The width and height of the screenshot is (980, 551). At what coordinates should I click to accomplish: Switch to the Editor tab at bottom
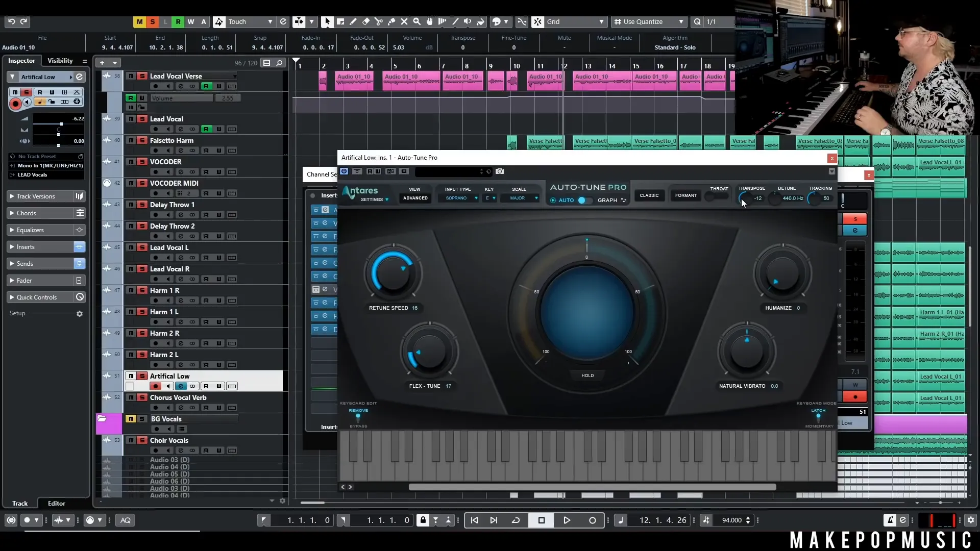tap(57, 504)
